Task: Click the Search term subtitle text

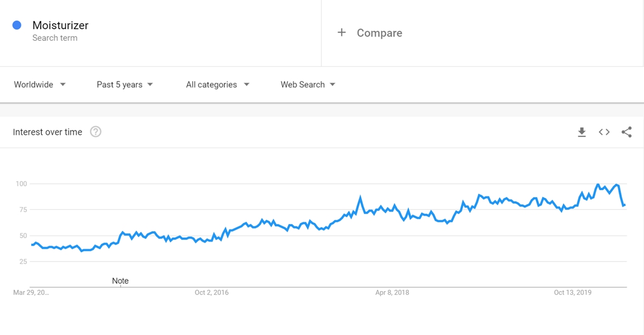Action: pyautogui.click(x=55, y=38)
